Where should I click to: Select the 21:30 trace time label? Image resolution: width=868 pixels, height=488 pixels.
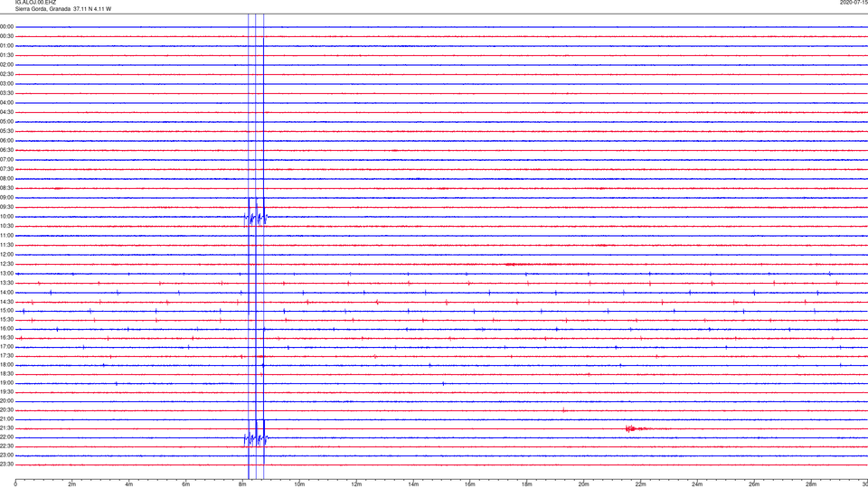(7, 428)
